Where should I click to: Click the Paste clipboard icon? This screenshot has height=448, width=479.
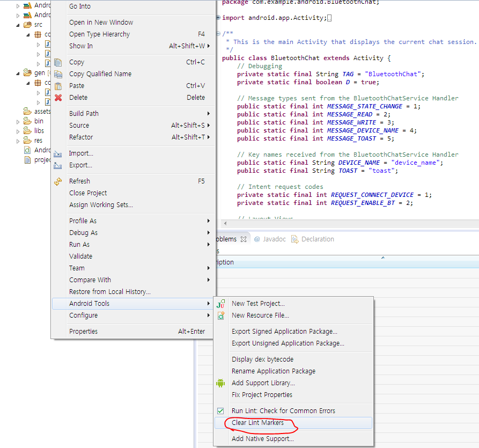58,86
